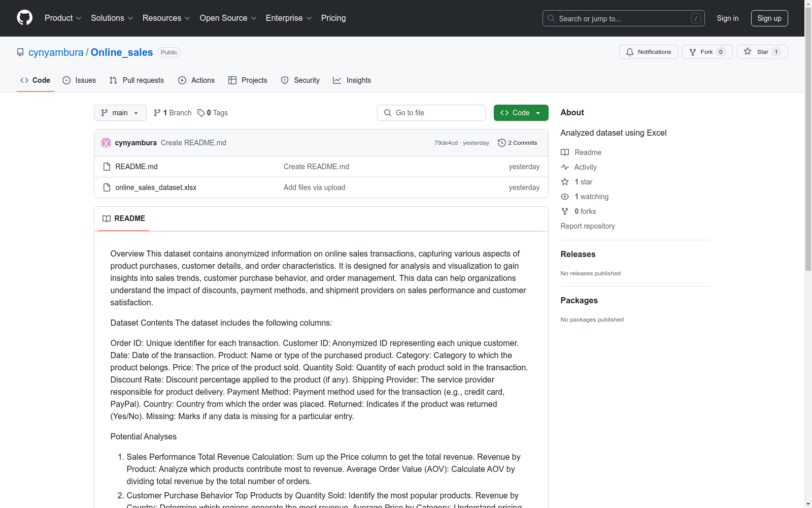Click the search magnifier icon in header
This screenshot has height=508, width=812.
point(551,18)
